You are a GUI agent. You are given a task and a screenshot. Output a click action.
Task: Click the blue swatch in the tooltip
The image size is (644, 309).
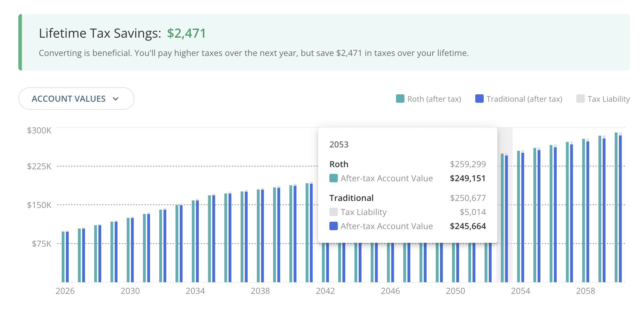click(x=334, y=226)
